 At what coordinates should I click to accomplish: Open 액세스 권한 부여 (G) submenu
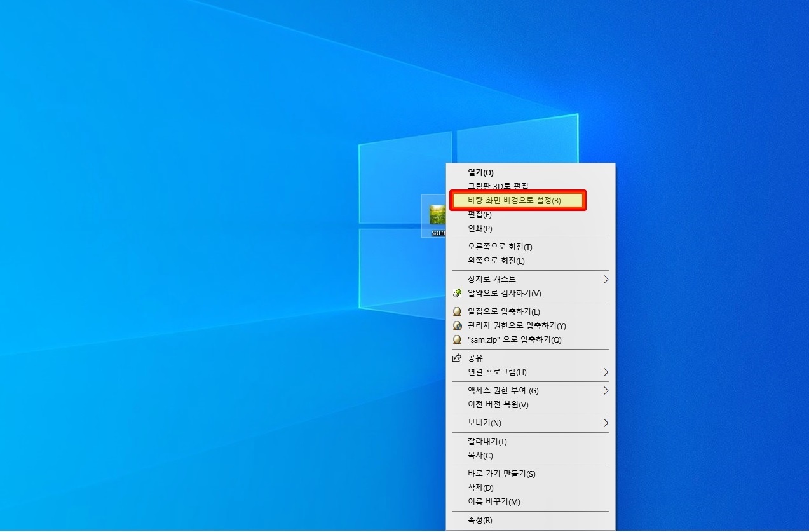pyautogui.click(x=531, y=391)
